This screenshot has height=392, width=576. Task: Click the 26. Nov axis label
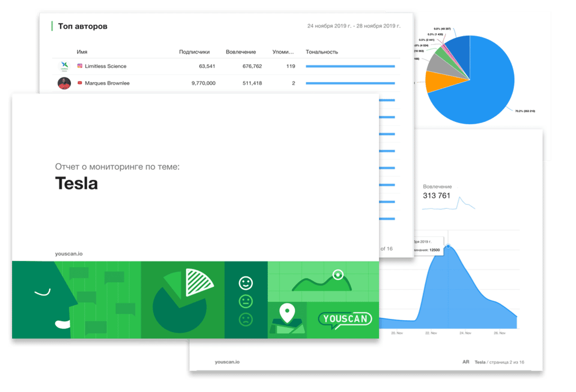click(500, 333)
